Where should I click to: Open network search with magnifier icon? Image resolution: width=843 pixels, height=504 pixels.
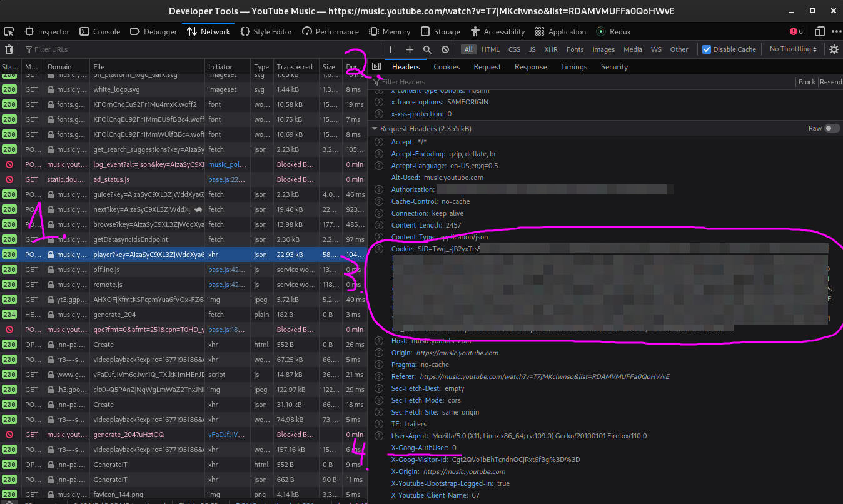tap(427, 49)
